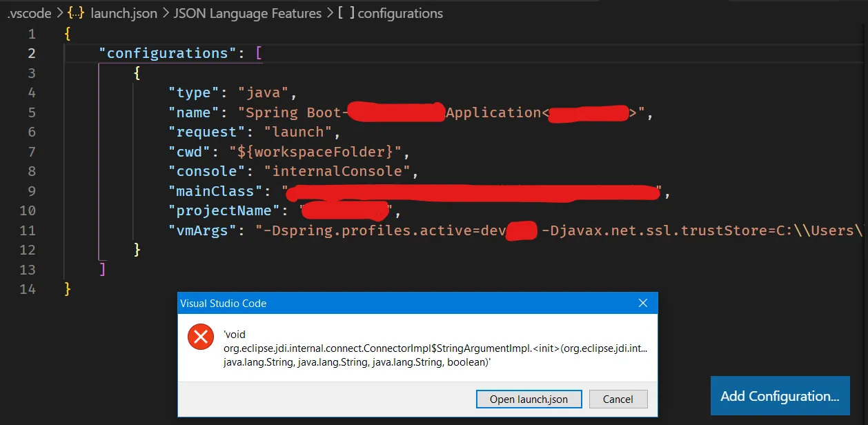Click the "type" key text

(x=194, y=92)
